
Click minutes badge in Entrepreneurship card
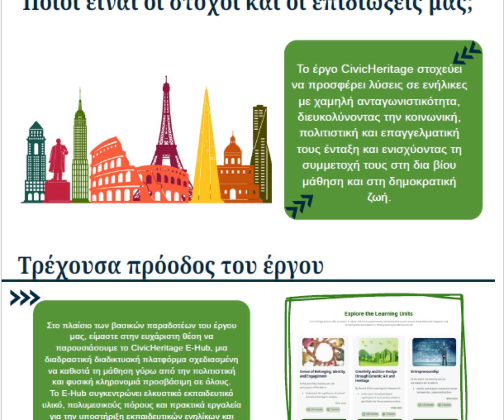point(426,405)
